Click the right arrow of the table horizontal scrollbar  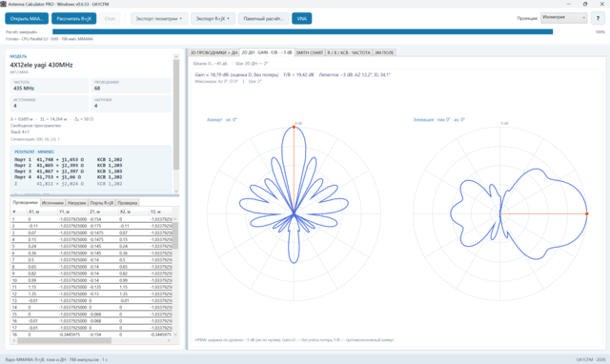point(169,340)
